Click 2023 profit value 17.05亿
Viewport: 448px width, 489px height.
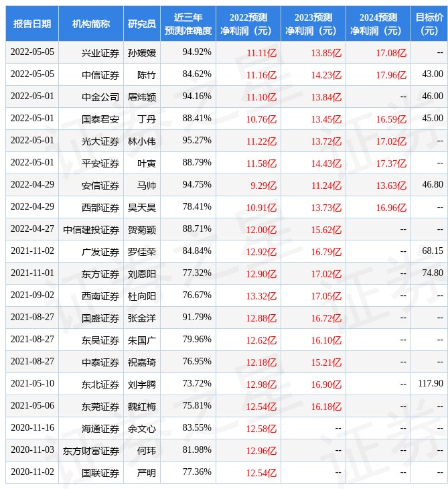326,296
